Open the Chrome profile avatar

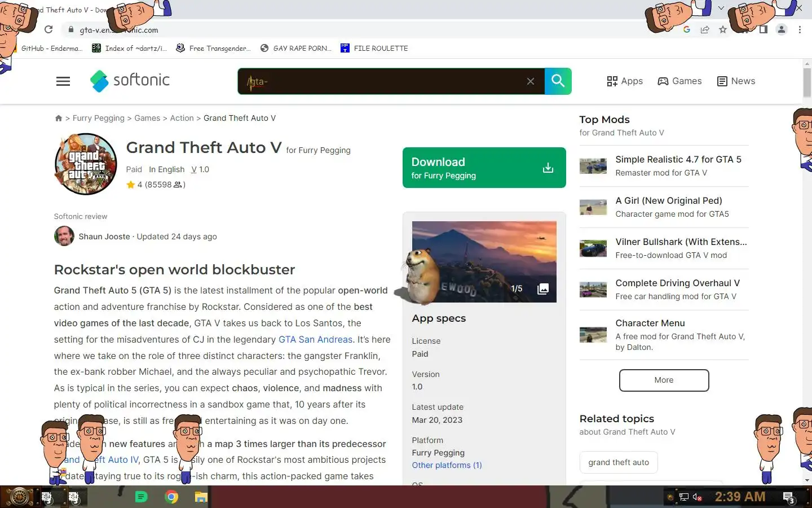tap(782, 30)
